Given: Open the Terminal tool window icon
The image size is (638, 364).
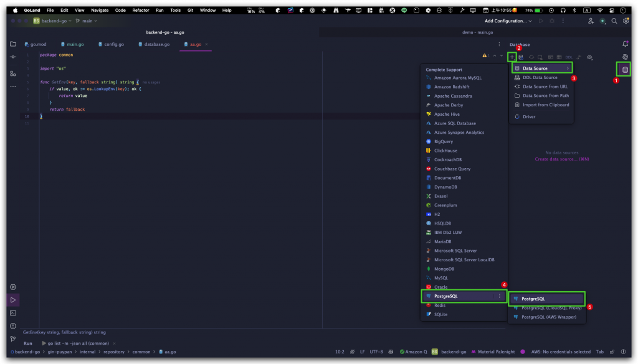Looking at the screenshot, I should (13, 313).
